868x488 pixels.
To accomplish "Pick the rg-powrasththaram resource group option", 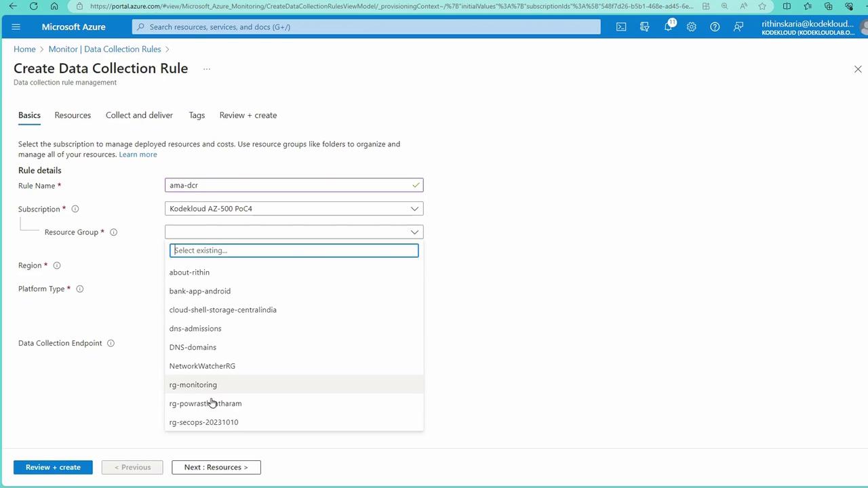I will tap(294, 403).
